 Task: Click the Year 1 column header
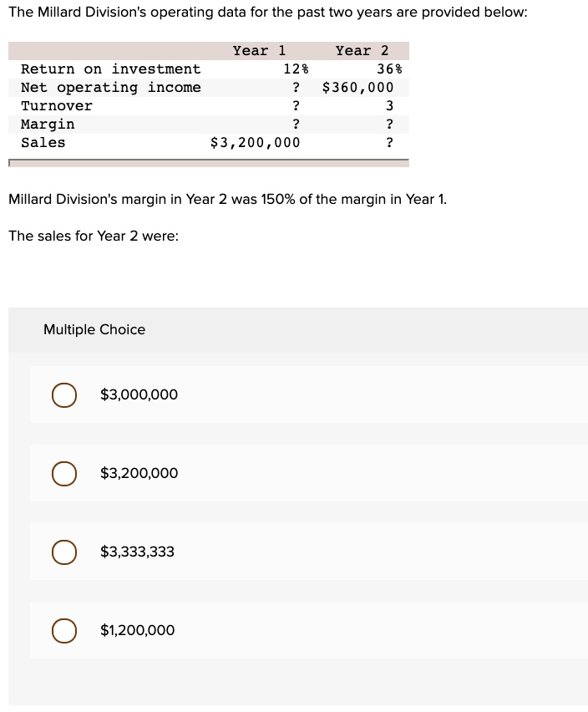point(259,50)
